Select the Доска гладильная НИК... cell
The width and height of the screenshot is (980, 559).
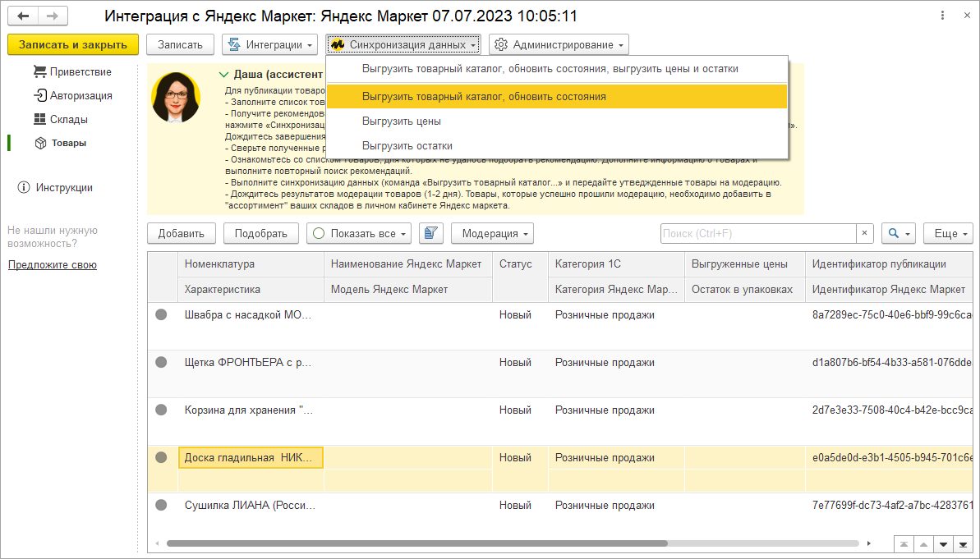251,457
